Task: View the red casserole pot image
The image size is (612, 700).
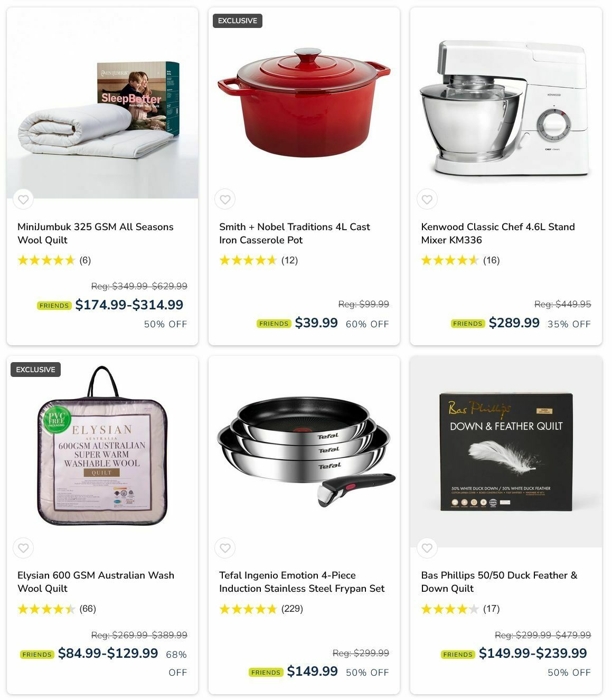Action: pos(304,103)
